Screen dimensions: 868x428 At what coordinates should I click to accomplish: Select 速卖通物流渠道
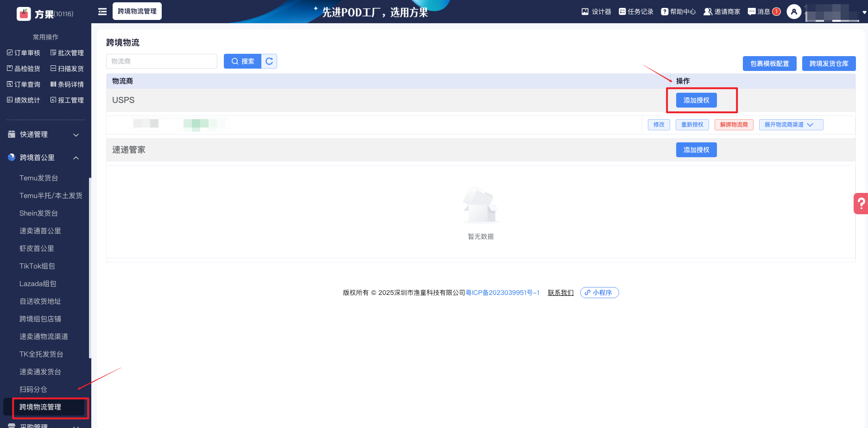coord(44,337)
